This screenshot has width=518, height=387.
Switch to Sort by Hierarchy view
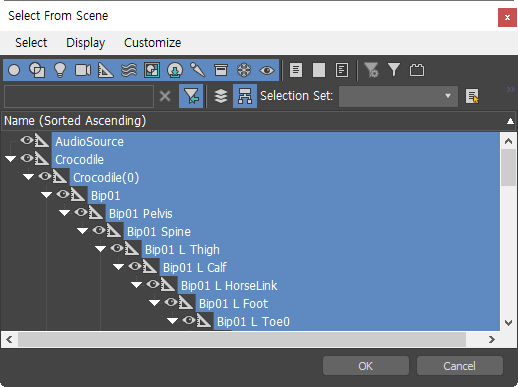tap(245, 96)
